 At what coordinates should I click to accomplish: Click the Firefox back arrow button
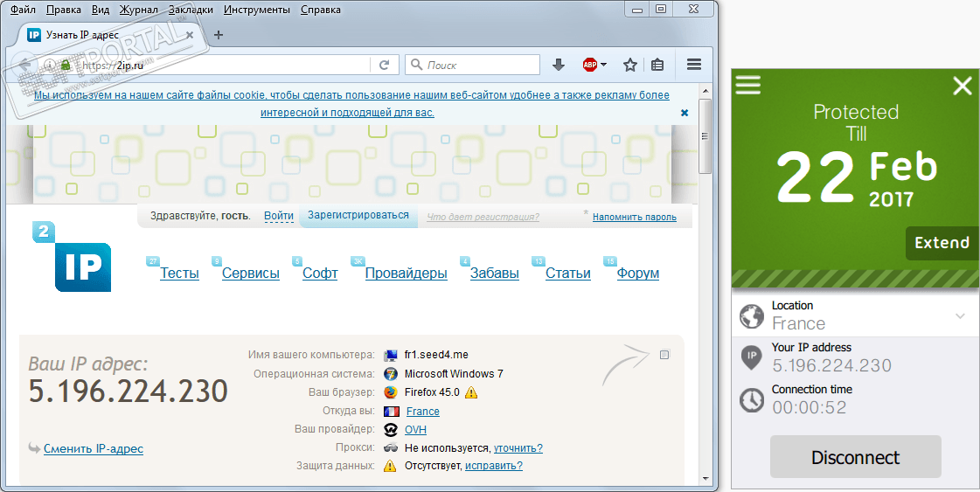click(x=24, y=65)
